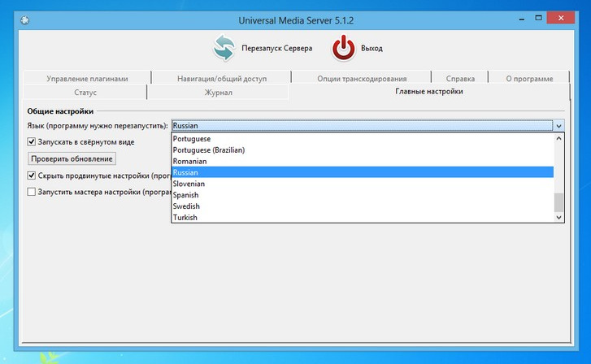Click the list scrollbar up arrow
Image resolution: width=591 pixels, height=364 pixels.
pyautogui.click(x=558, y=138)
